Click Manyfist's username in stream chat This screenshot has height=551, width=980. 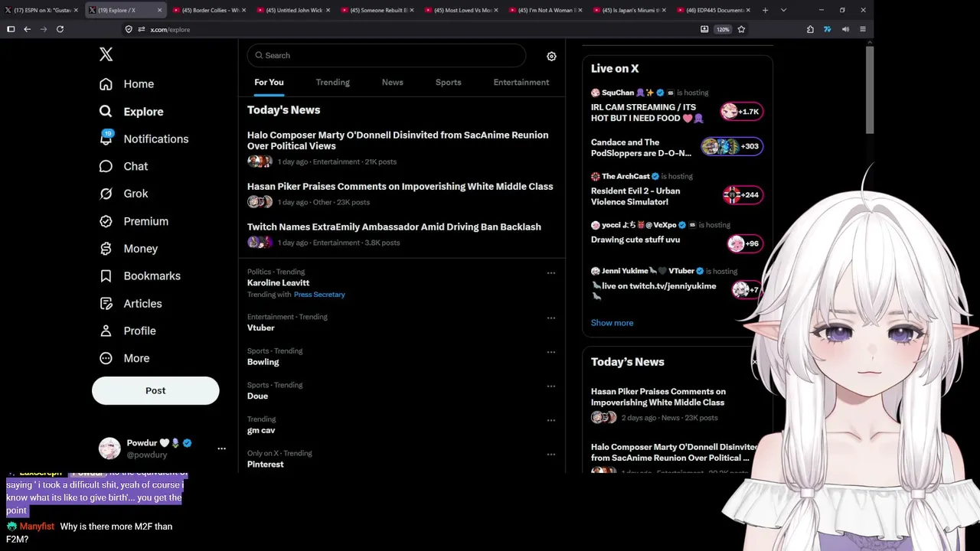click(x=37, y=527)
